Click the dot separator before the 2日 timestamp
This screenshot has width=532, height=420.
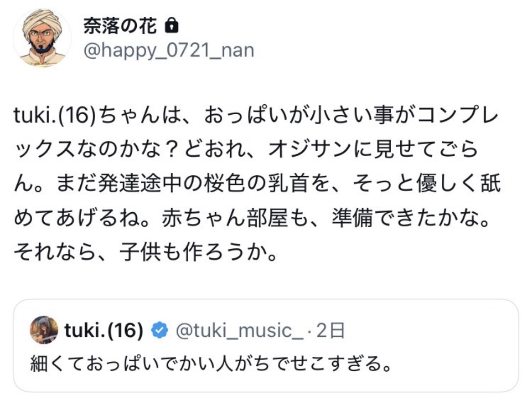[309, 331]
